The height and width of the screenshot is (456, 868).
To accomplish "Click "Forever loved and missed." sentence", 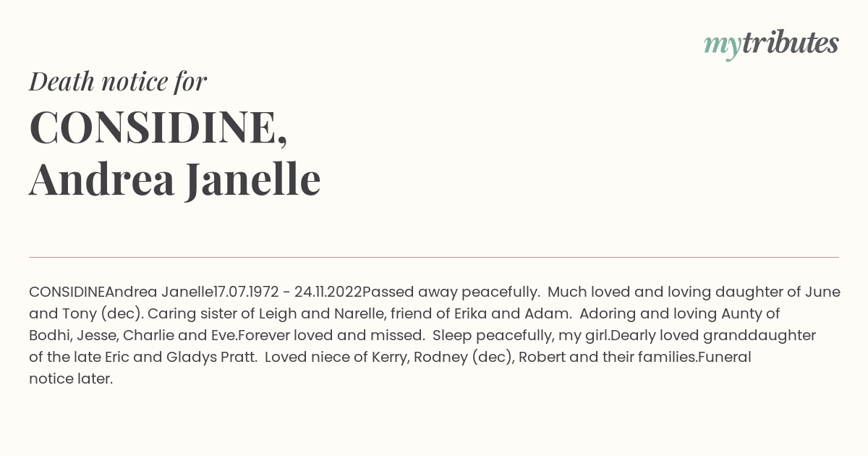I will 331,336.
